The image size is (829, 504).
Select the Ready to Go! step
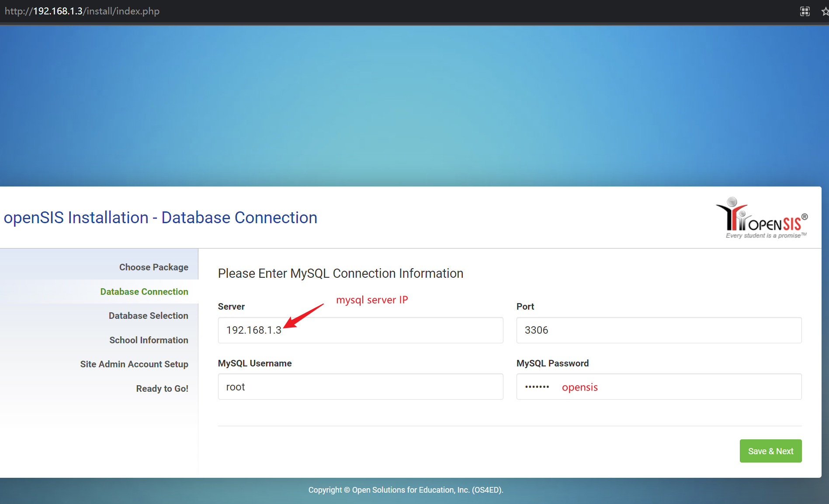click(x=162, y=388)
